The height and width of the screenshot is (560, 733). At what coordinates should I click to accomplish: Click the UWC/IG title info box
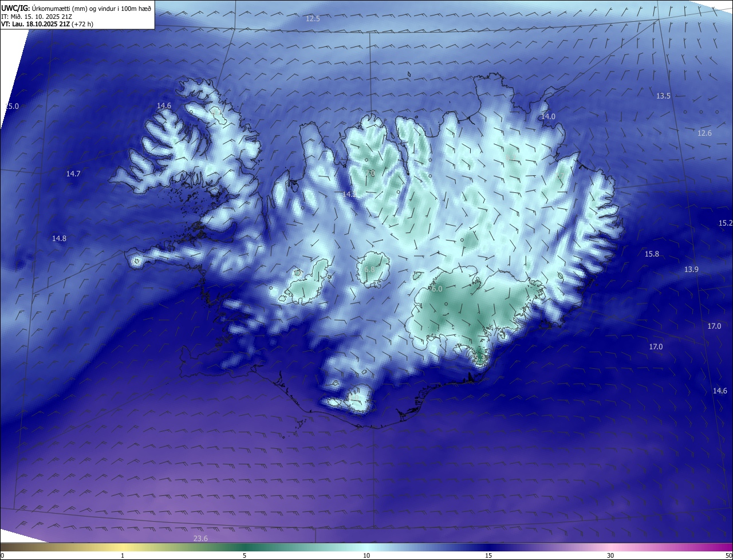(x=77, y=15)
